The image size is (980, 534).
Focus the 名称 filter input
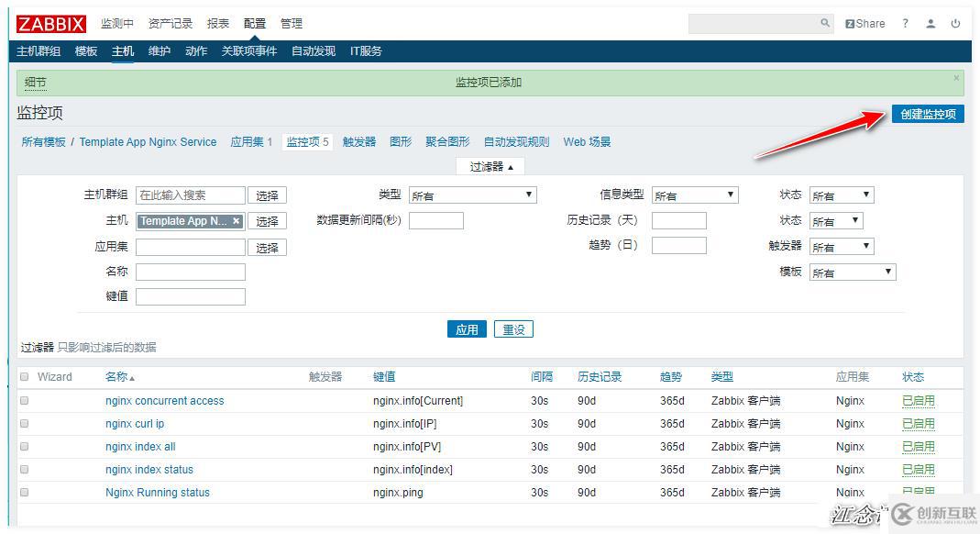click(191, 272)
